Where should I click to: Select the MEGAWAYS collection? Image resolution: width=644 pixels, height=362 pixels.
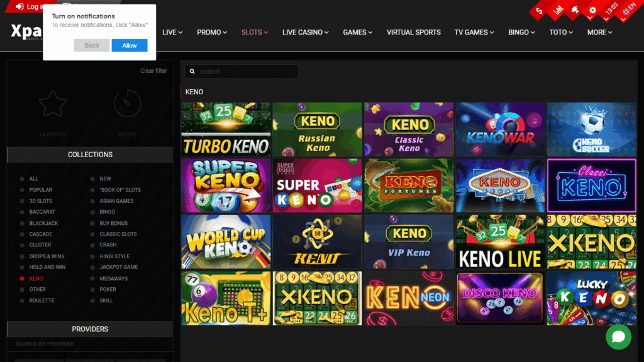pos(113,278)
